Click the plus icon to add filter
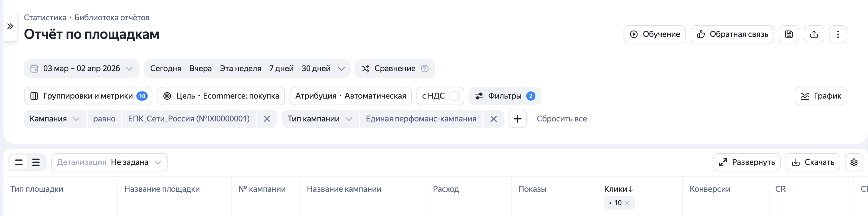 pos(517,119)
